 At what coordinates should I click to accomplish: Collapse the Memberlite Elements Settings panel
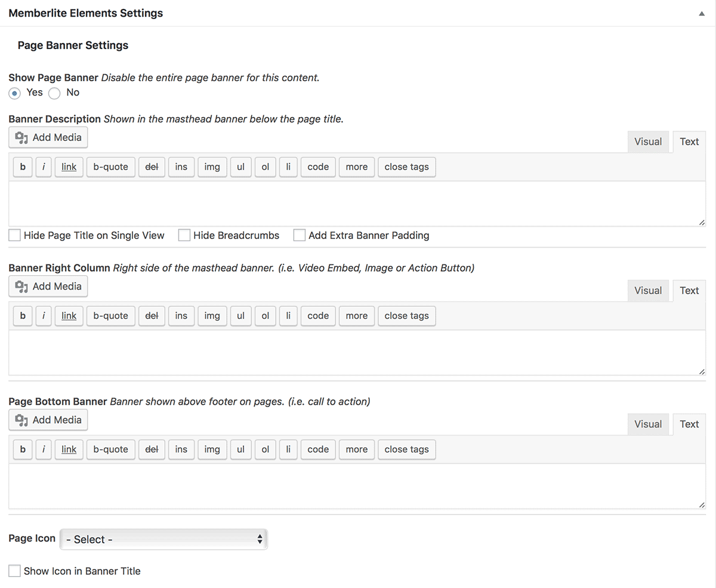pyautogui.click(x=702, y=13)
